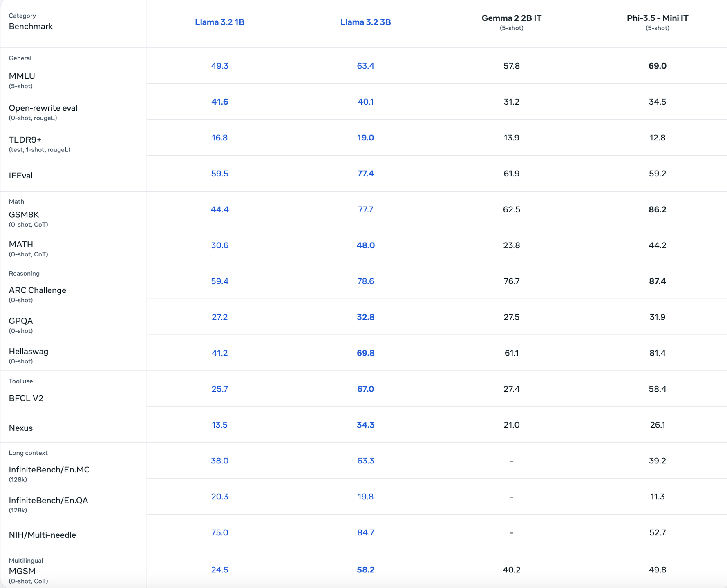The image size is (727, 588).
Task: Select the GSM8K benchmark label
Action: 24,215
